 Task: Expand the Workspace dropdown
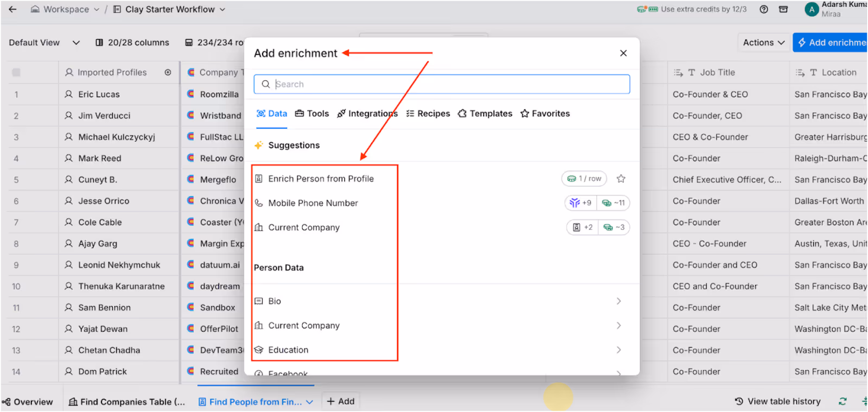pyautogui.click(x=97, y=9)
